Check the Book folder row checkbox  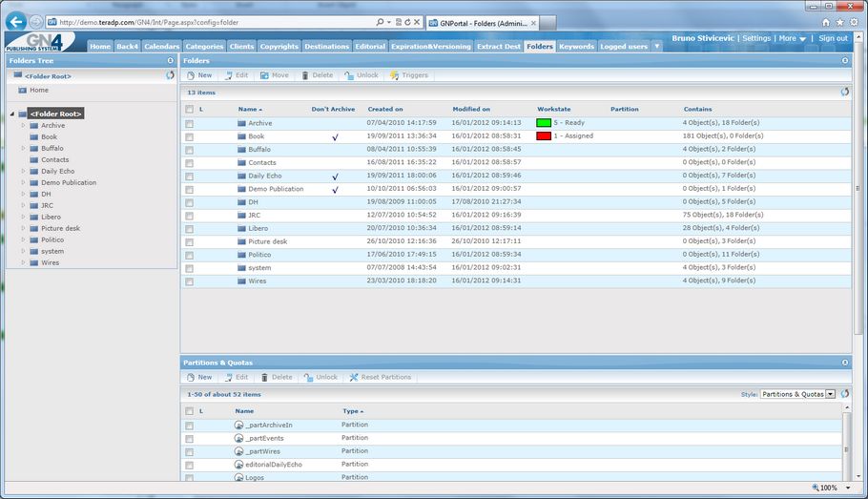189,136
